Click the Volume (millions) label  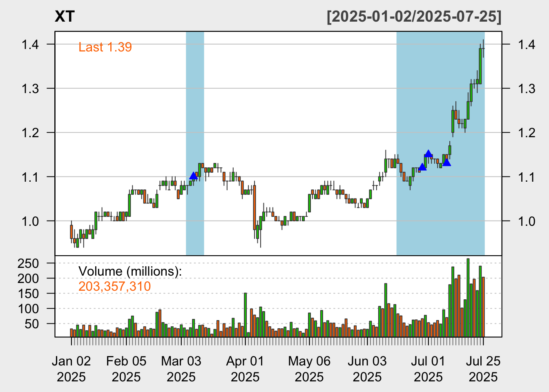pos(130,272)
